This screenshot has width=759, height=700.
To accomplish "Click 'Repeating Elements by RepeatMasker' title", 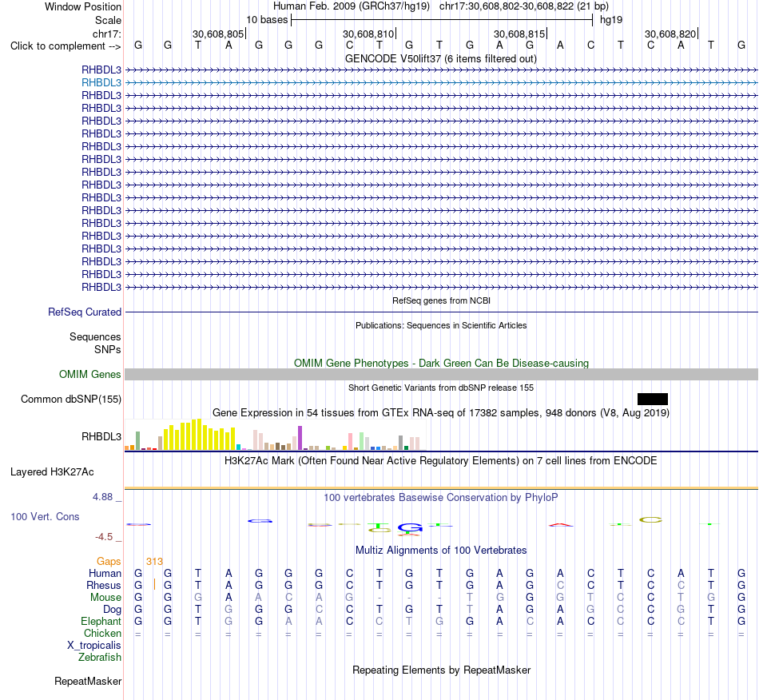I will click(441, 670).
